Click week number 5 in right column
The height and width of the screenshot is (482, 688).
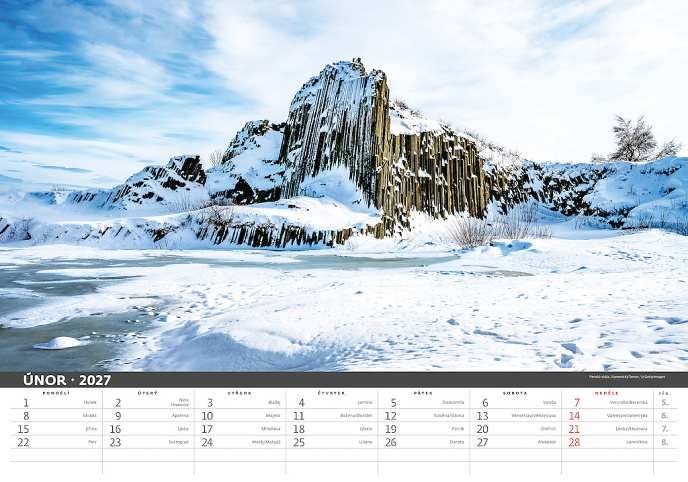[x=664, y=403]
